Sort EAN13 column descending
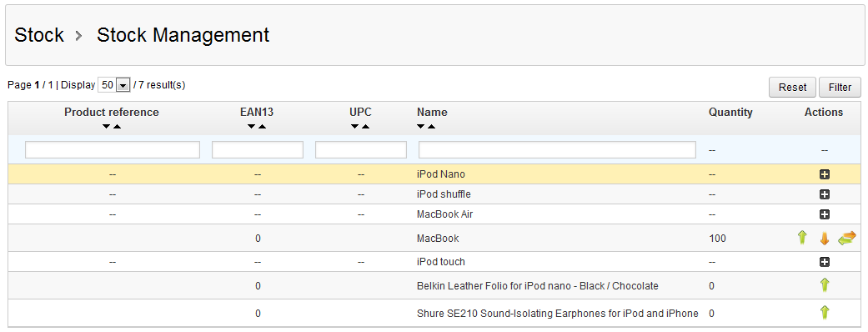868x332 pixels. (x=251, y=127)
